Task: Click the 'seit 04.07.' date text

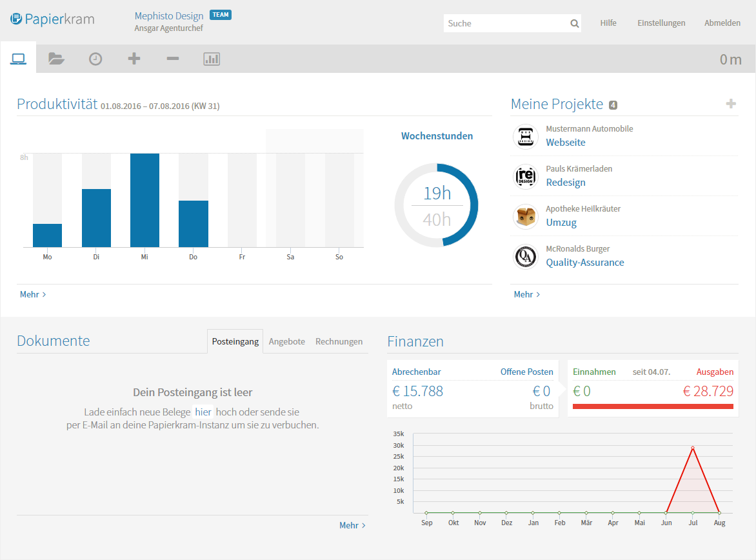Action: tap(652, 372)
